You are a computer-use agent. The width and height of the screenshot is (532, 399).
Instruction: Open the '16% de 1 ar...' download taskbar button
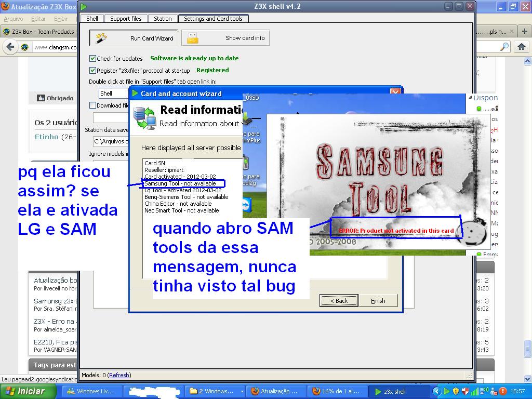coord(337,391)
